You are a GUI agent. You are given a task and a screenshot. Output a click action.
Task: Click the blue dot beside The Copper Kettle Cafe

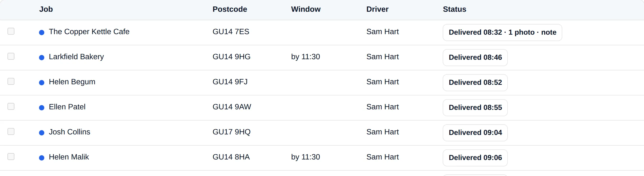[x=42, y=33]
